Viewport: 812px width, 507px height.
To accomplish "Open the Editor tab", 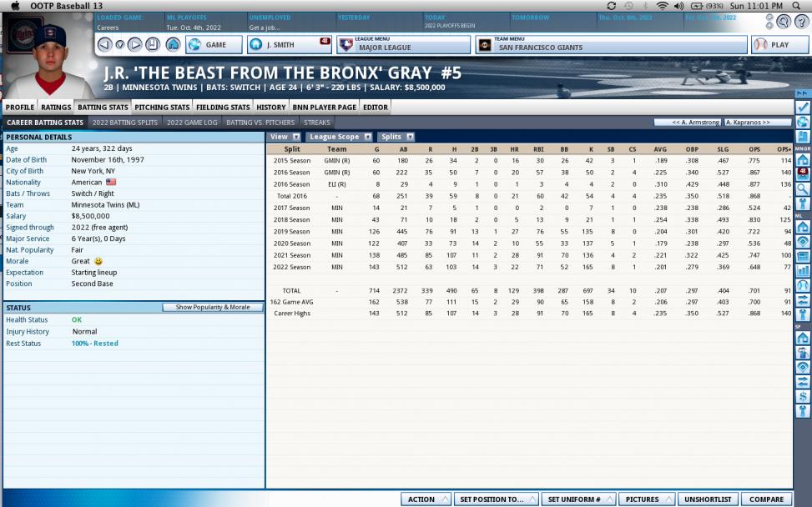I will pos(376,107).
